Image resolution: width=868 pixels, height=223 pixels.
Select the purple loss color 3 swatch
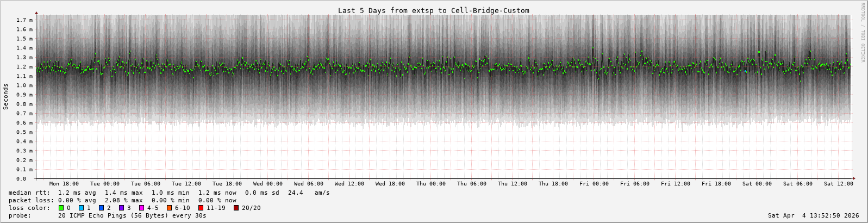tap(121, 208)
